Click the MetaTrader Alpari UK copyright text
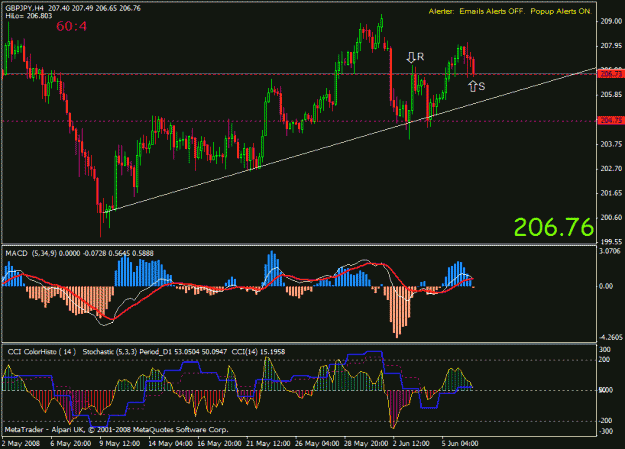Image resolution: width=625 pixels, height=449 pixels. [116, 430]
